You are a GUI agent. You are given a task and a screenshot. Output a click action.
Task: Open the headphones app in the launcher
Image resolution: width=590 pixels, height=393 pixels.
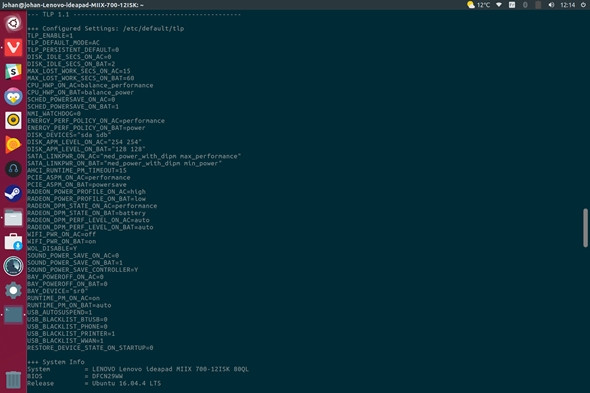(13, 169)
